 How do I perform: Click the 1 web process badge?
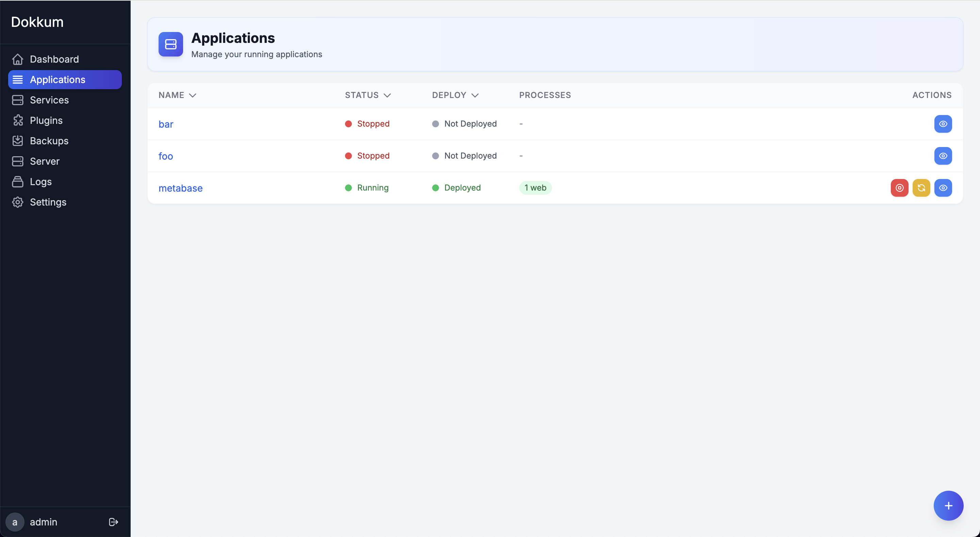535,188
